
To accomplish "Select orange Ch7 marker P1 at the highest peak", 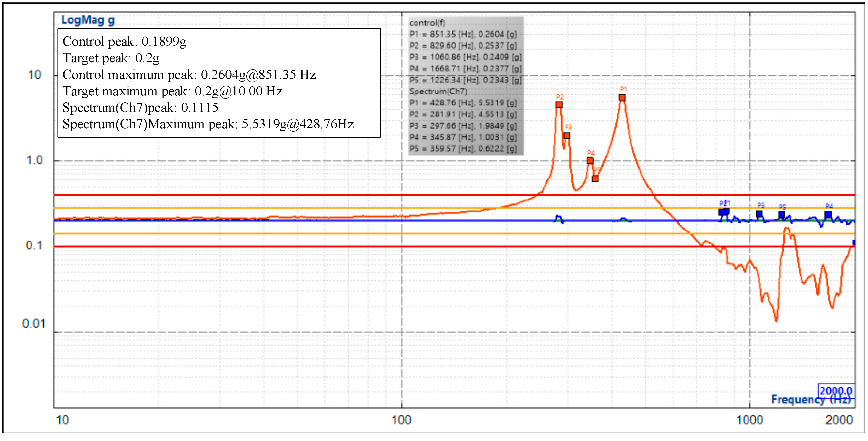I will pyautogui.click(x=622, y=98).
